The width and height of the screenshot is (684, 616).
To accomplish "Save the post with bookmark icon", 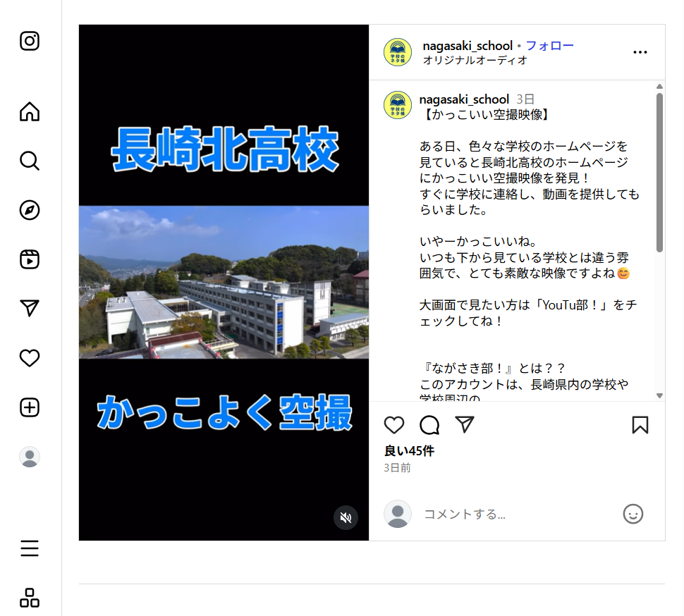I will click(x=640, y=425).
